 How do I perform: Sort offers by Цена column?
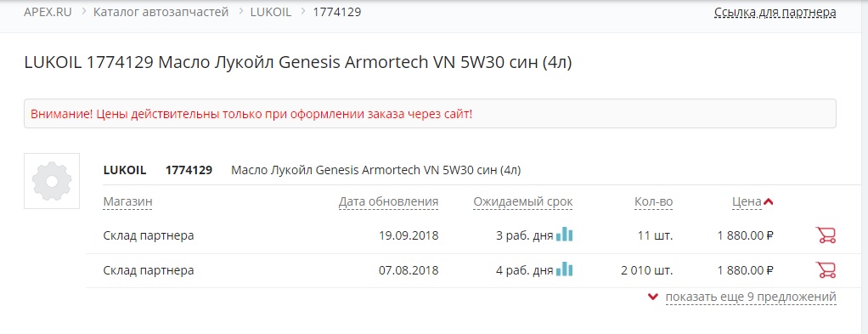[747, 202]
